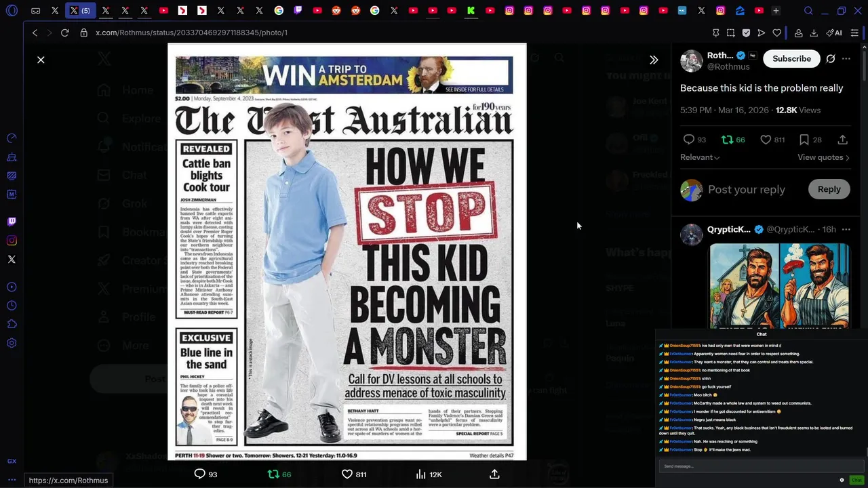
Task: Open the more options menu on Rothmus's post
Action: (x=846, y=59)
